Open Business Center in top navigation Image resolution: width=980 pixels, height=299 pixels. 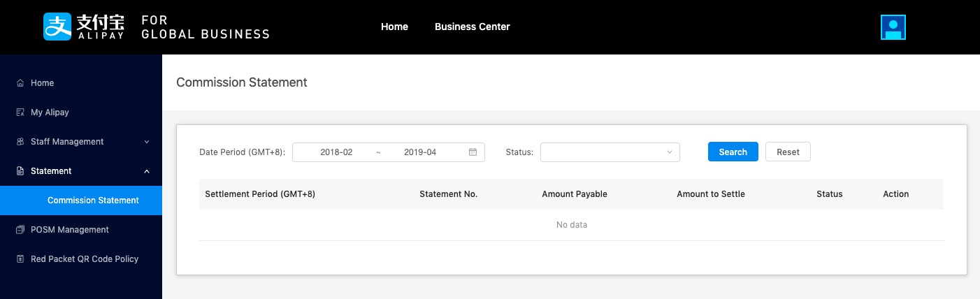472,27
